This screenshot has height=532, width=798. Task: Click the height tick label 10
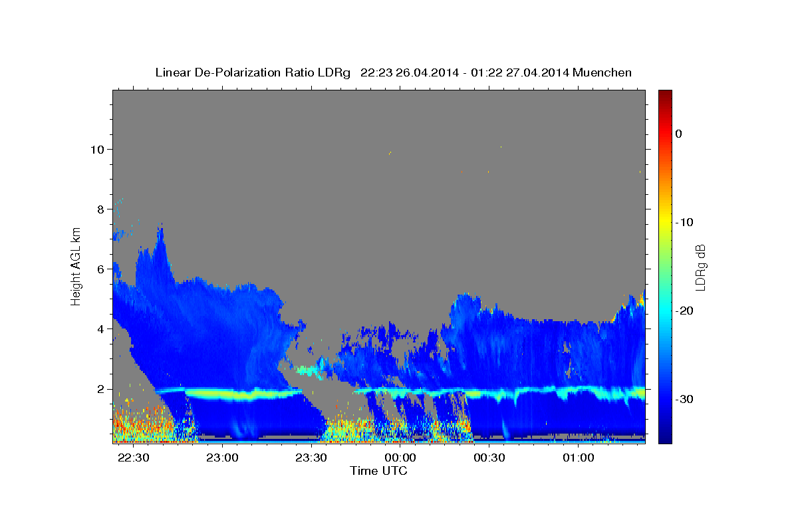pos(96,149)
